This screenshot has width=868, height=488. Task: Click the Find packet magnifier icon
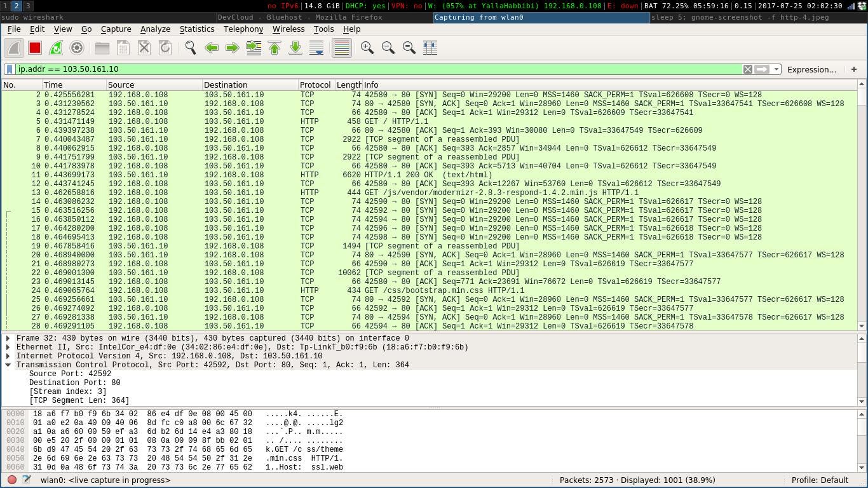coord(190,48)
